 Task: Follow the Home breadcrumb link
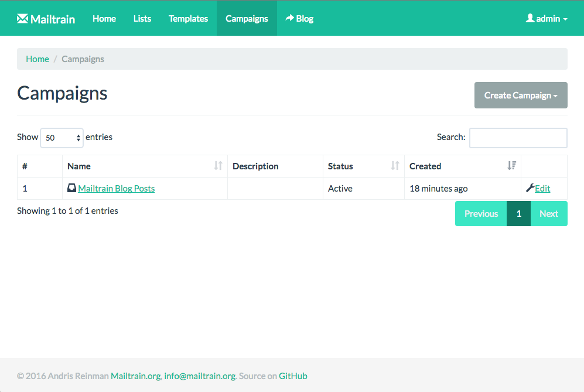coord(37,59)
